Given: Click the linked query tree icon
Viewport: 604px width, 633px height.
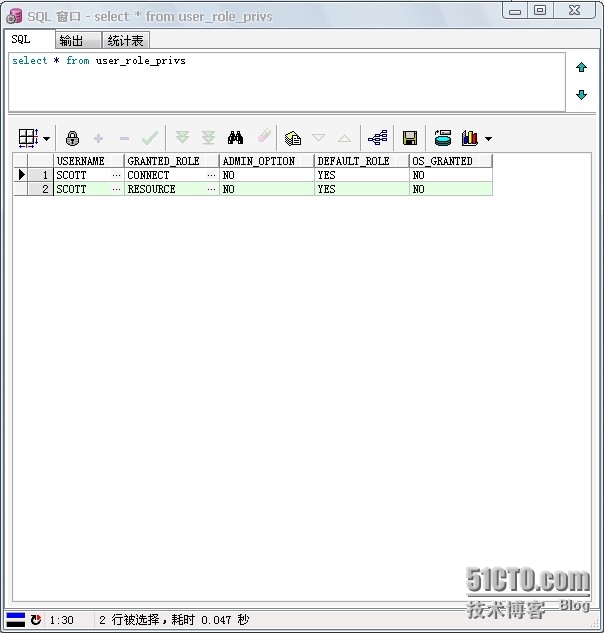Looking at the screenshot, I should [378, 138].
